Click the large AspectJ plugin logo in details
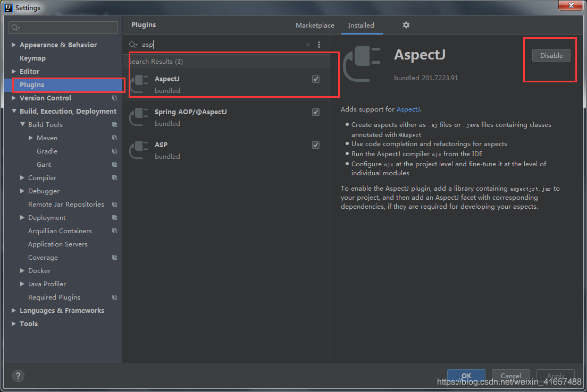Image resolution: width=587 pixels, height=392 pixels. click(x=362, y=64)
